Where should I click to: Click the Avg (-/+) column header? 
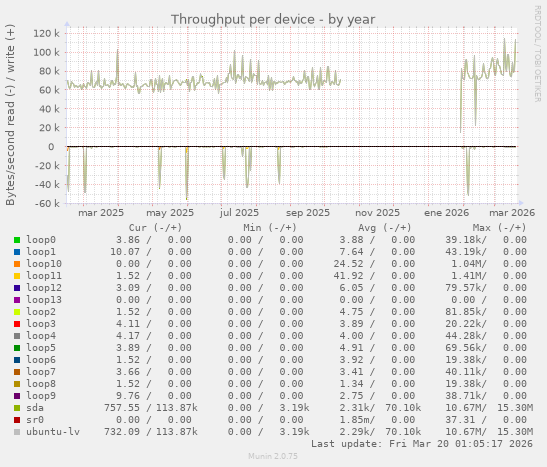tap(385, 228)
